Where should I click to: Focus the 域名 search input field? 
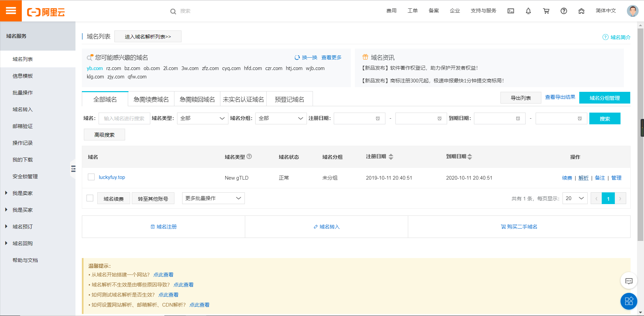point(124,118)
